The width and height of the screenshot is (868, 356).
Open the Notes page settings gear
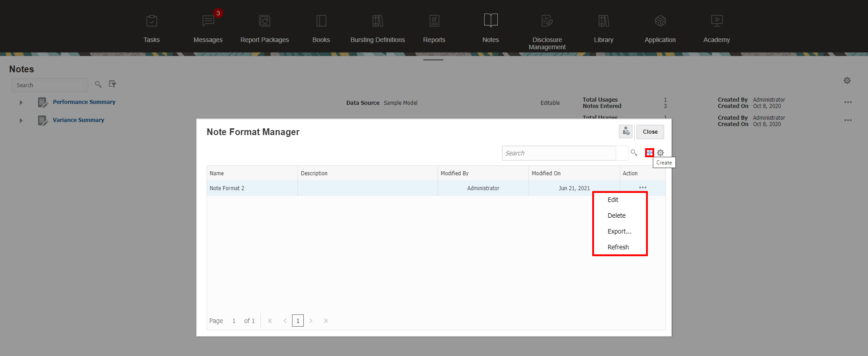tap(847, 80)
